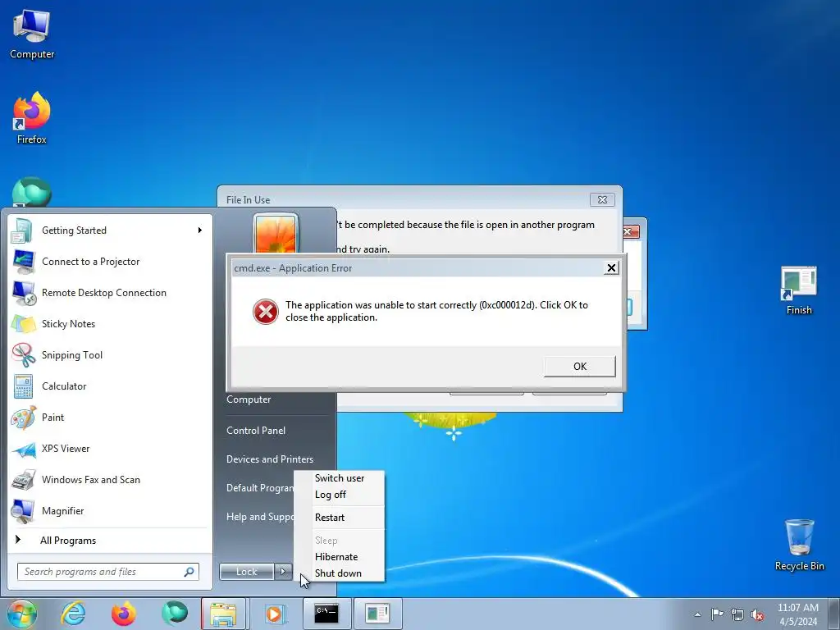Click the user account picture in Start menu

pyautogui.click(x=276, y=233)
